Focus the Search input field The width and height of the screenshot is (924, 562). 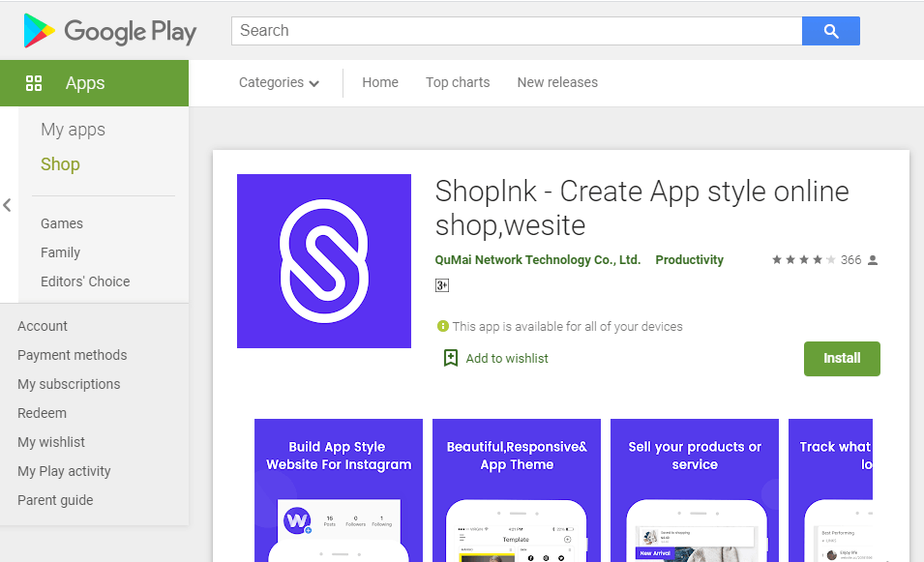tap(517, 31)
